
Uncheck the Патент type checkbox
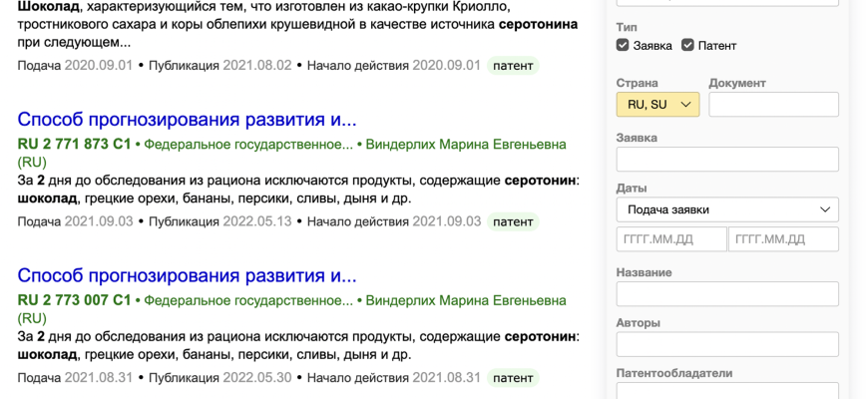(x=687, y=45)
